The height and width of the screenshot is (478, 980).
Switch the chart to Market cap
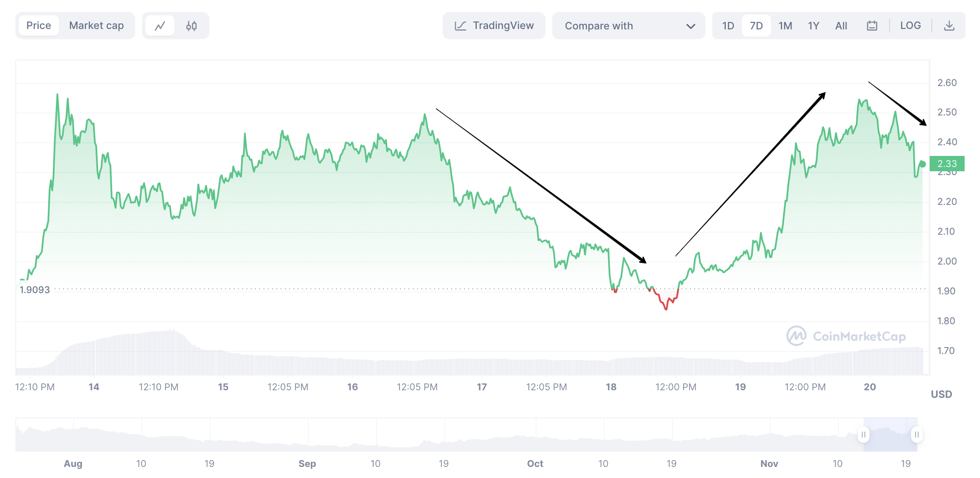96,26
